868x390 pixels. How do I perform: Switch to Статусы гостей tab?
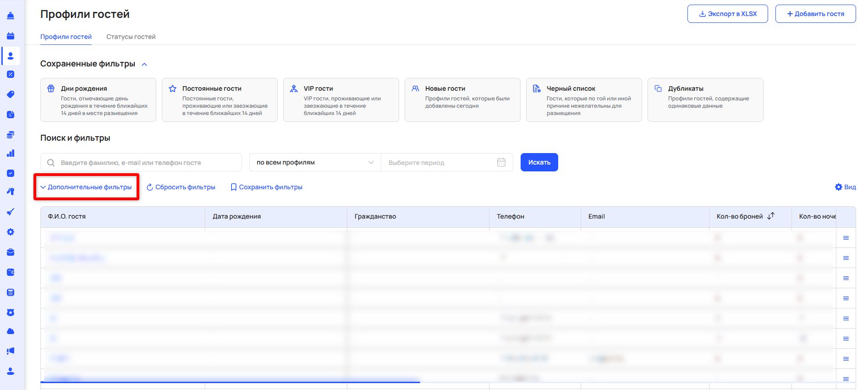coord(131,37)
